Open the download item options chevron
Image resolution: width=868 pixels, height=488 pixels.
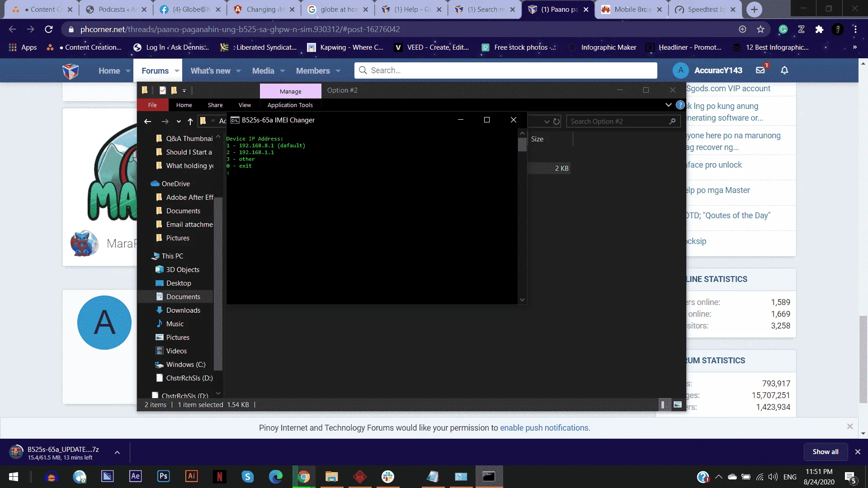(117, 452)
